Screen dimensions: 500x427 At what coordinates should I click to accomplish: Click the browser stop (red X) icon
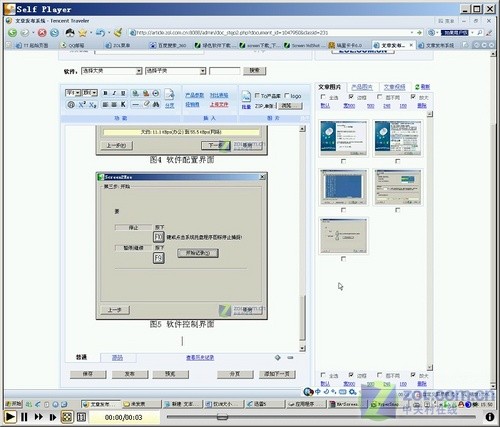(x=42, y=33)
